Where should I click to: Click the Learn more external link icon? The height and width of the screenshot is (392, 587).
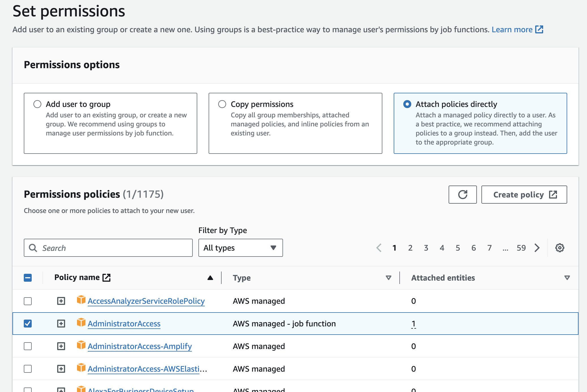coord(539,29)
